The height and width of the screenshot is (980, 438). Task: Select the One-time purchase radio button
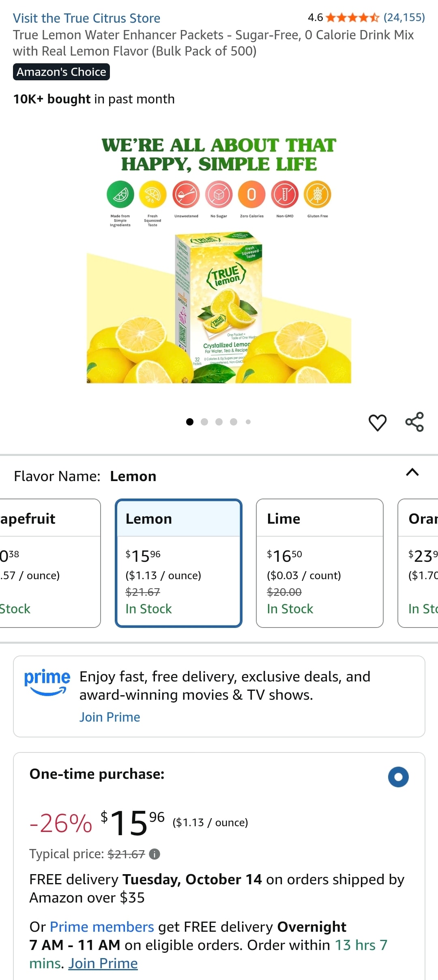pos(398,777)
